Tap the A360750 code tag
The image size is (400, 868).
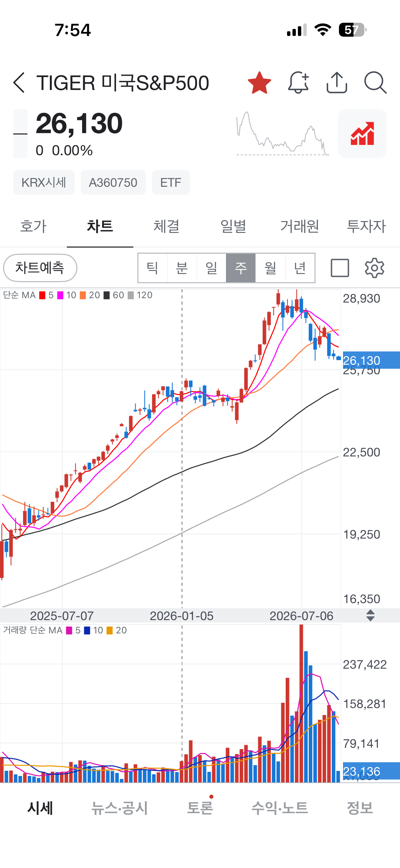[x=113, y=182]
